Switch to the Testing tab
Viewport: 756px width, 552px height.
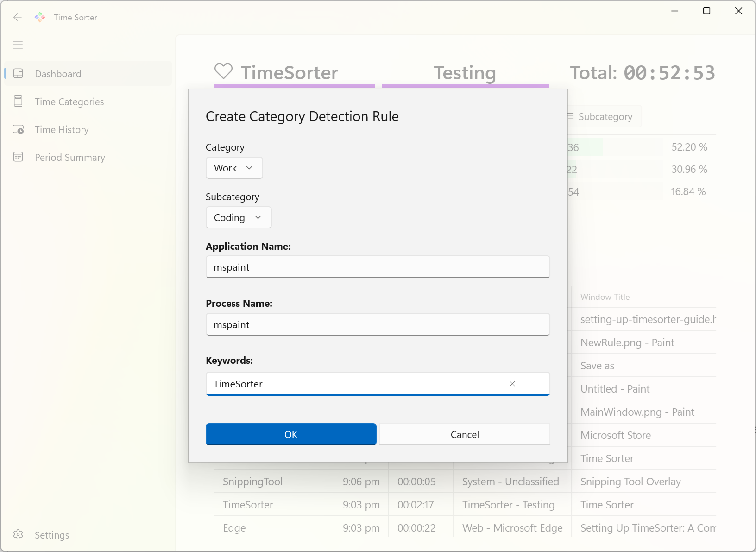click(x=465, y=73)
